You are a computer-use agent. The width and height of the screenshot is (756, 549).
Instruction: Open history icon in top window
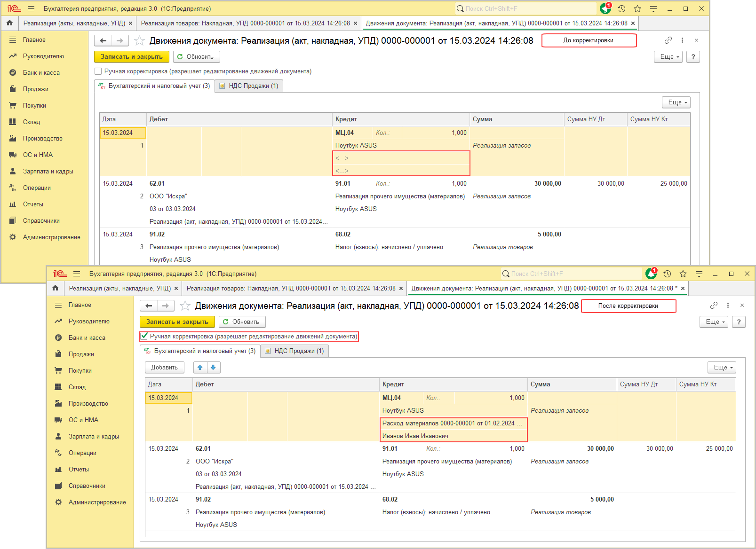coord(621,8)
